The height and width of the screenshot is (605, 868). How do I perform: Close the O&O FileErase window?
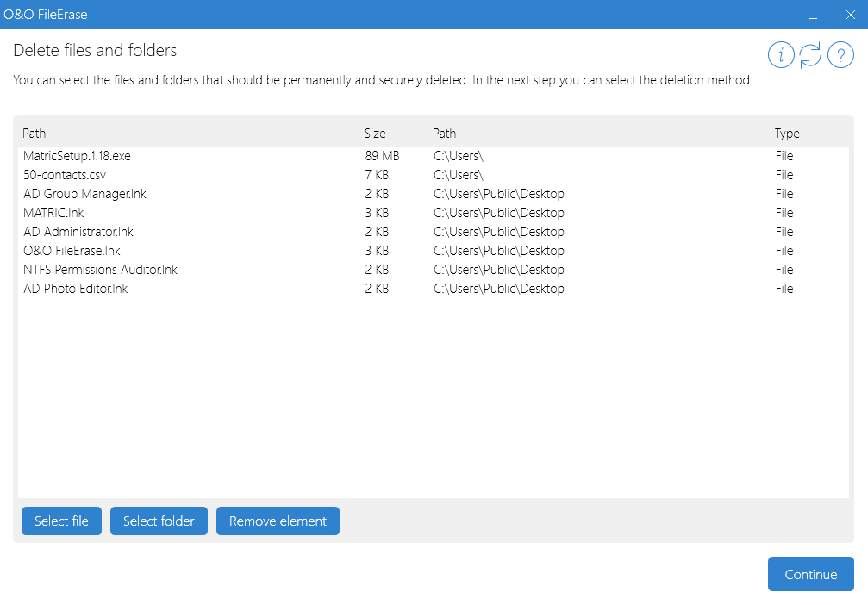[x=850, y=15]
